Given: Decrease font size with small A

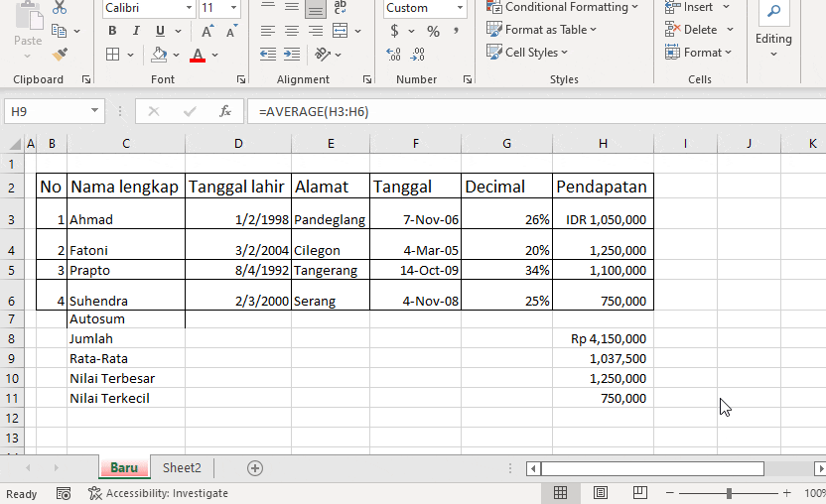Looking at the screenshot, I should [231, 31].
